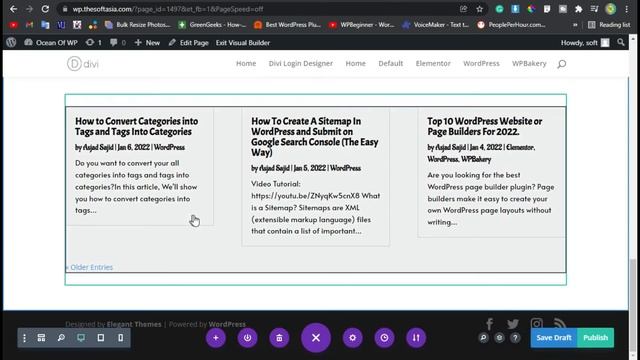Open the WPBeginner bookmark
The width and height of the screenshot is (640, 360).
pos(362,25)
